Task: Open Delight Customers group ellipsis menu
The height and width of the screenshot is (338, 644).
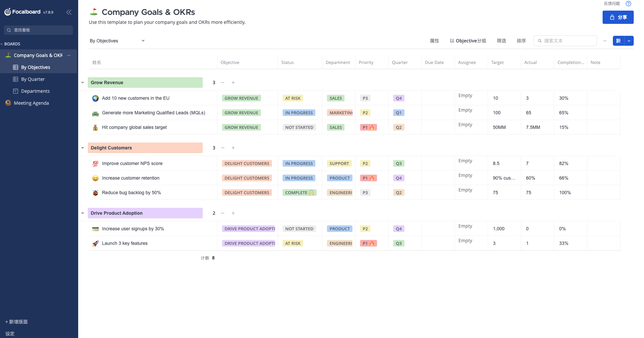Action: click(x=223, y=148)
